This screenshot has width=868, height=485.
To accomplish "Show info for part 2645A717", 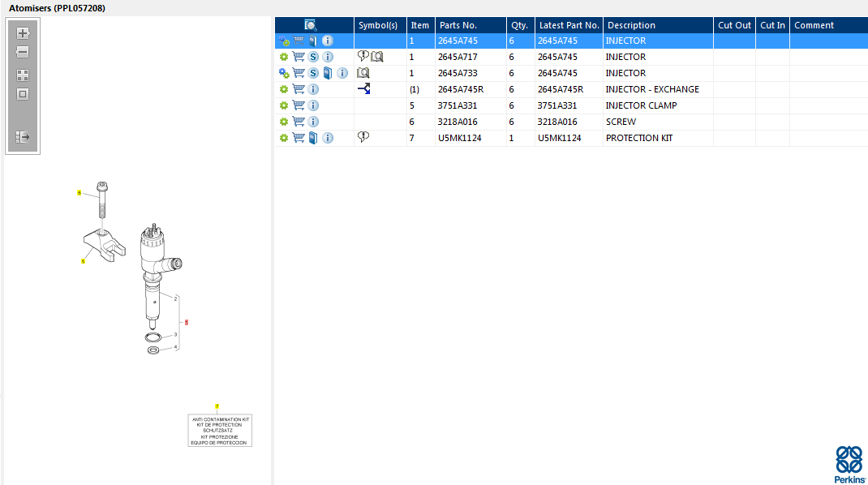I will pos(328,57).
